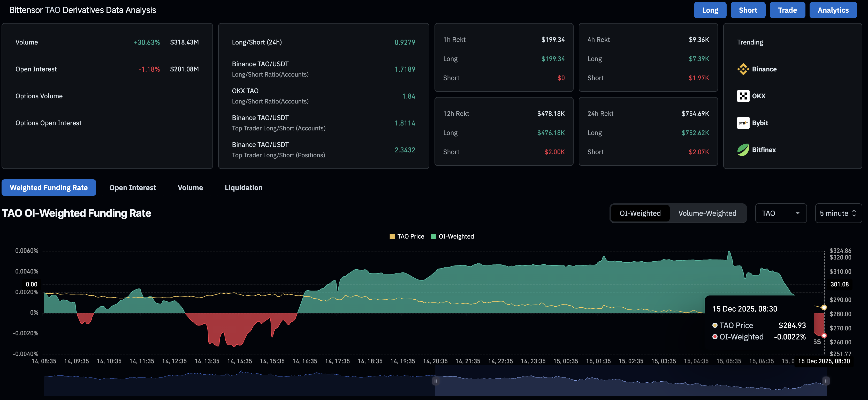Click the Volume tab below the stats panels

[190, 188]
